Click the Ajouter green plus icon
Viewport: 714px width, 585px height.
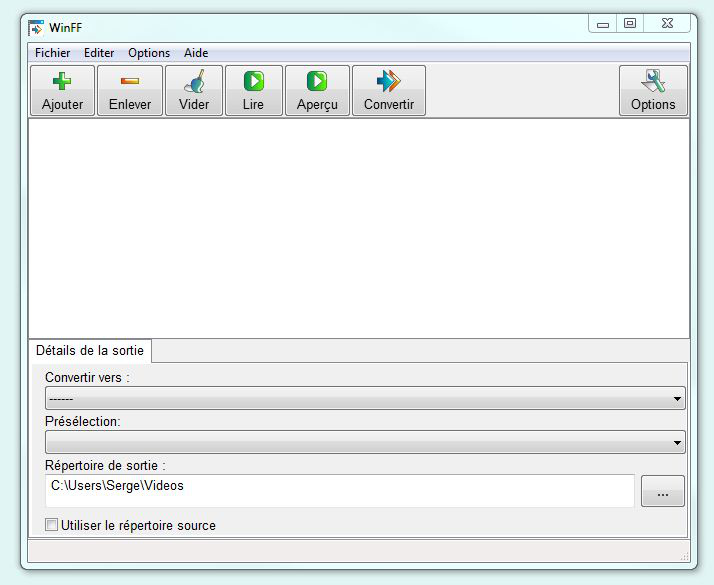point(62,82)
